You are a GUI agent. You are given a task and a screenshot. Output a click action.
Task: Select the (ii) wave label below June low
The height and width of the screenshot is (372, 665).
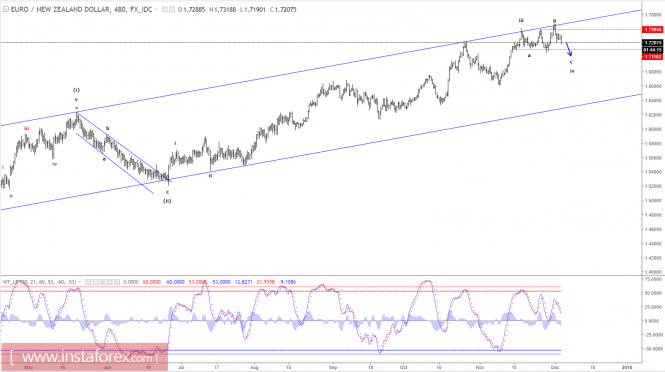[168, 201]
